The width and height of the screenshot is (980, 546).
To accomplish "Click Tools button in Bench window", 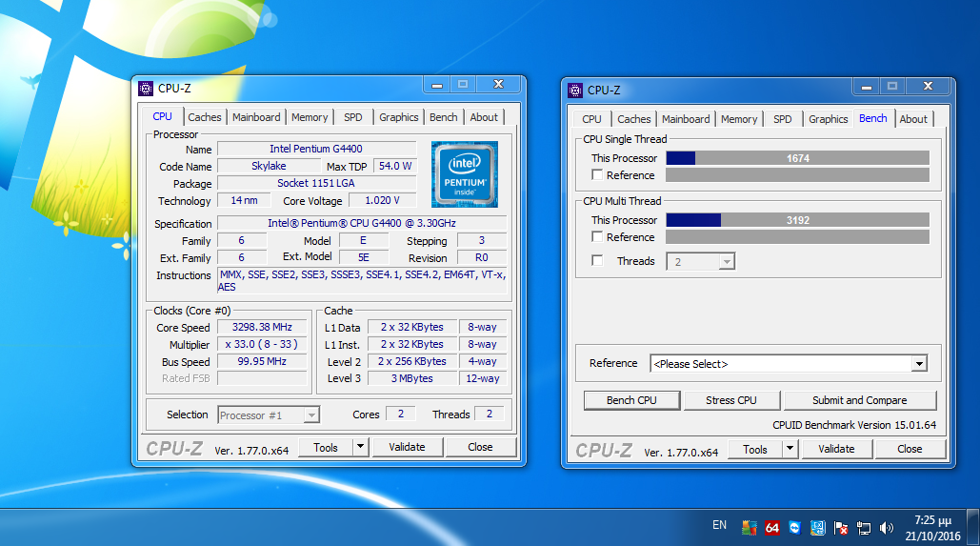I will (755, 449).
